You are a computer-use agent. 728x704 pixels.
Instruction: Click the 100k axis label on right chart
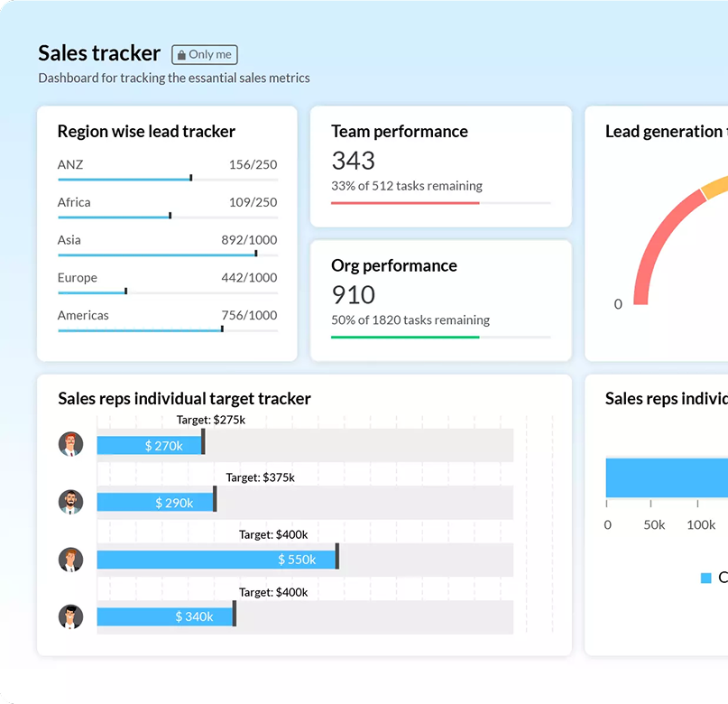click(x=702, y=524)
